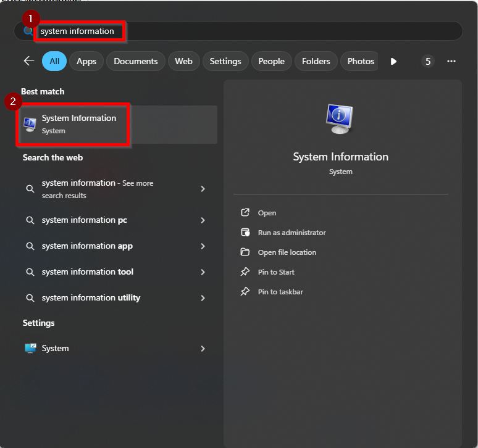Click the back arrow in search filters
The image size is (478, 448).
[28, 61]
